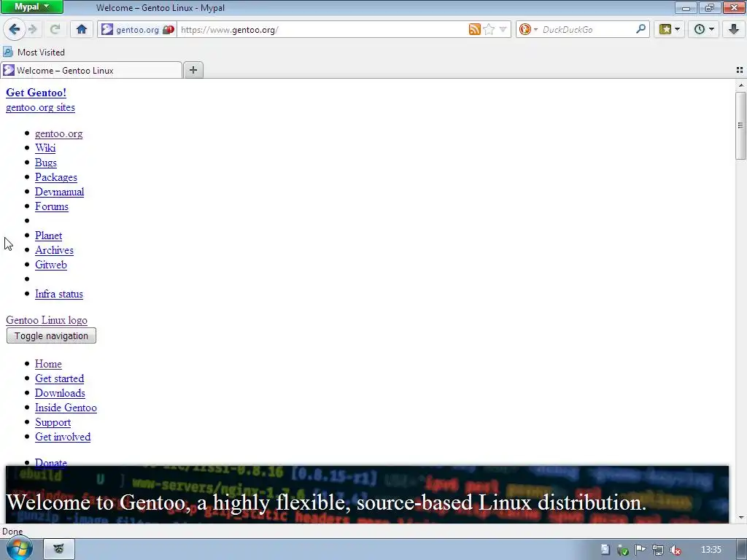
Task: Open the URL history dropdown arrow
Action: point(503,29)
